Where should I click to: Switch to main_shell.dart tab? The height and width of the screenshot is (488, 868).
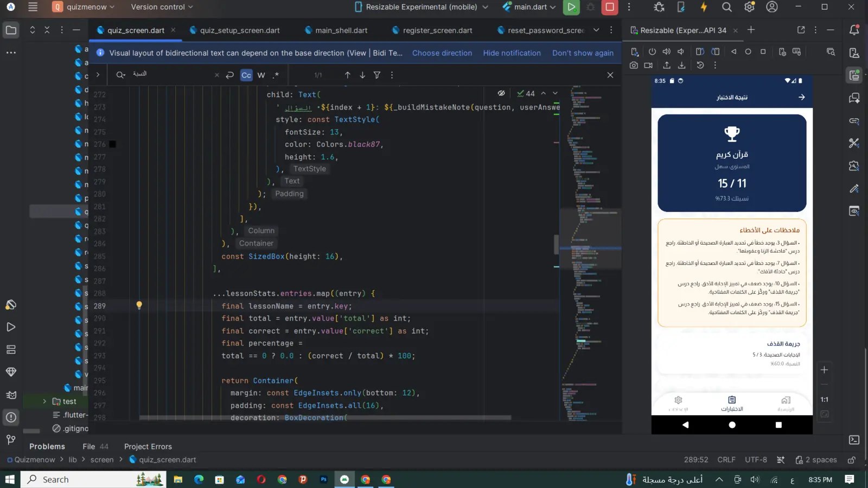click(x=336, y=30)
